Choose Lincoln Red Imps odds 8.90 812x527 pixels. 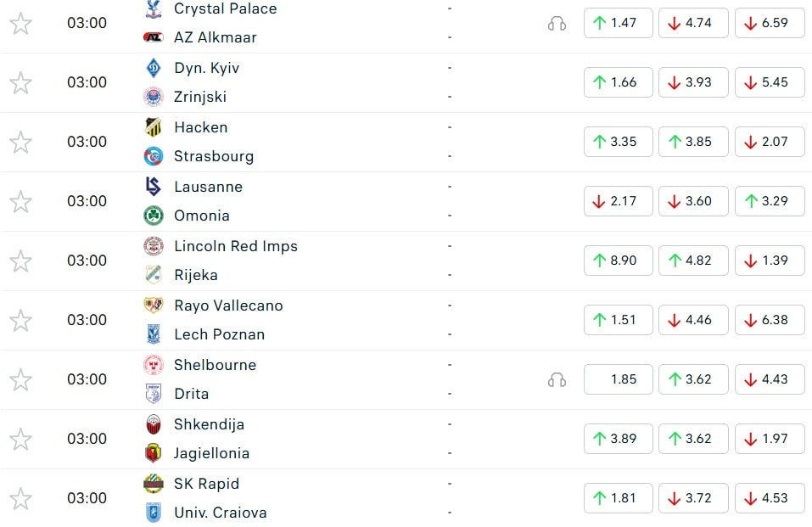tap(616, 261)
